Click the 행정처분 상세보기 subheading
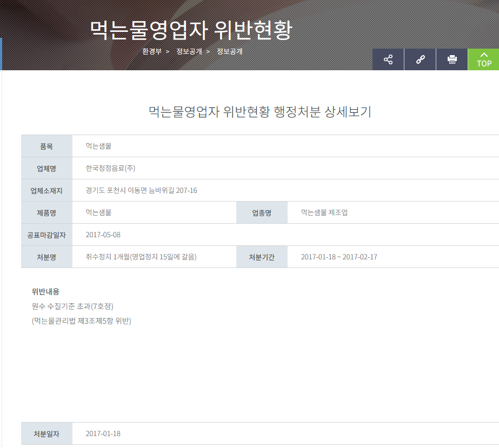 pos(260,112)
